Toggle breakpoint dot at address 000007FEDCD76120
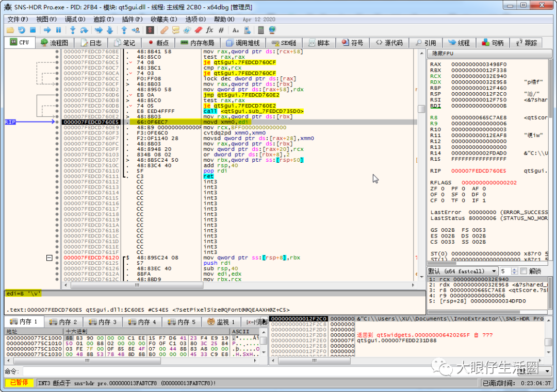 [x=57, y=258]
